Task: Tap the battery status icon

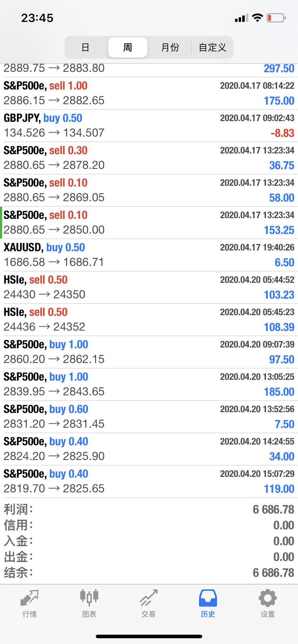Action: coord(276,18)
